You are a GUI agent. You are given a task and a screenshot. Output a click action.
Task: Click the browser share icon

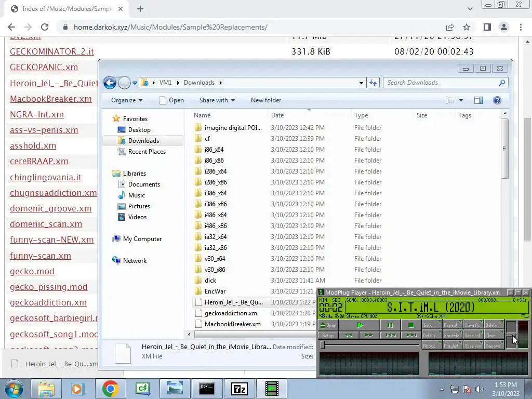click(x=450, y=27)
